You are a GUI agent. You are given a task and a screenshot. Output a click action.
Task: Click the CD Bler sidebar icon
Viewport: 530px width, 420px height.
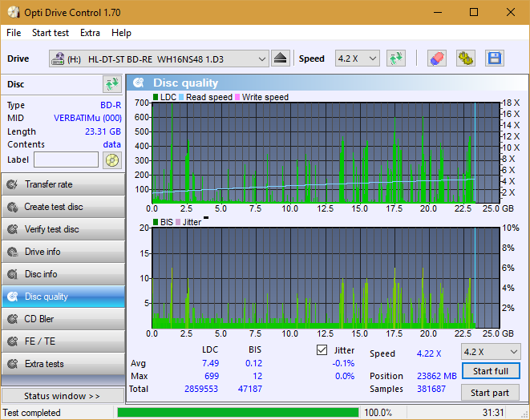[13, 319]
